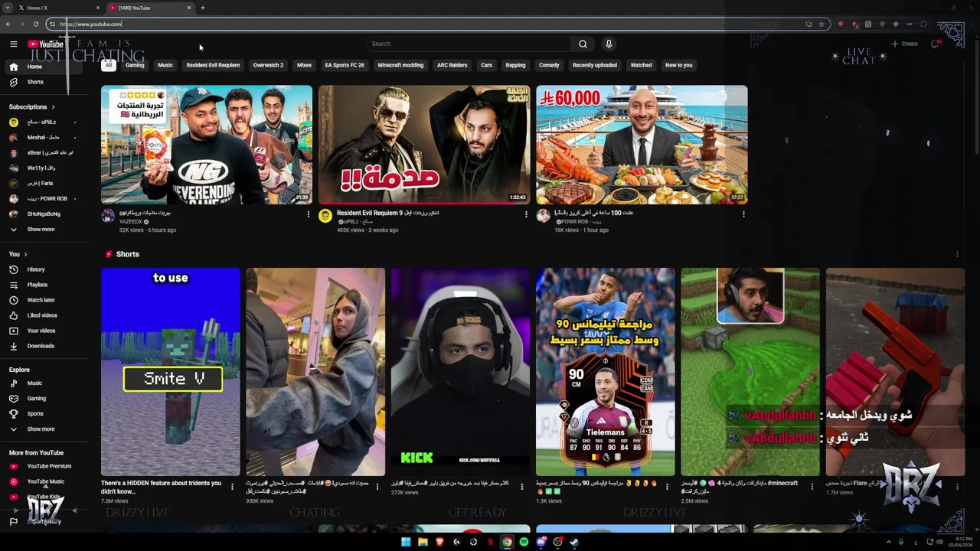
Task: Expand Subscriptions section header
Action: coord(32,107)
